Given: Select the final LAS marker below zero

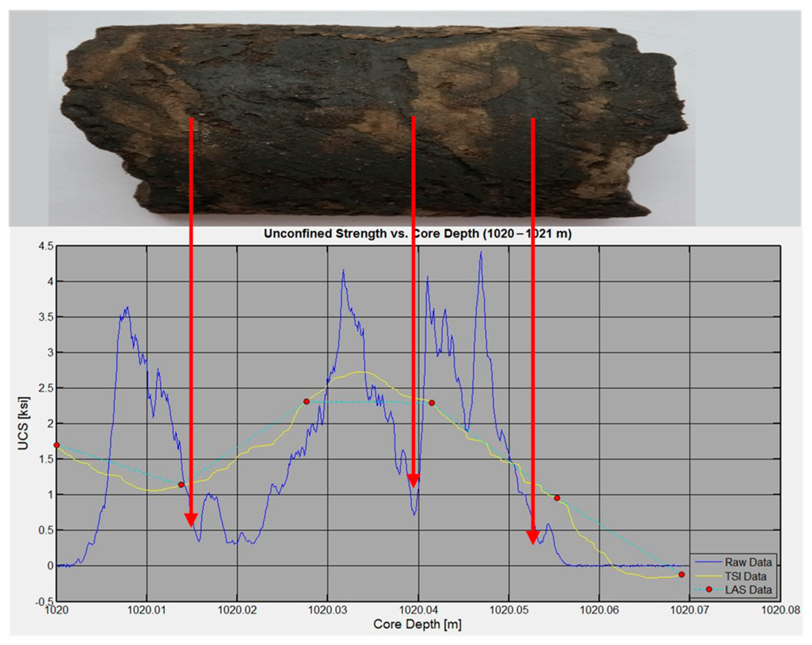Looking at the screenshot, I should click(682, 575).
